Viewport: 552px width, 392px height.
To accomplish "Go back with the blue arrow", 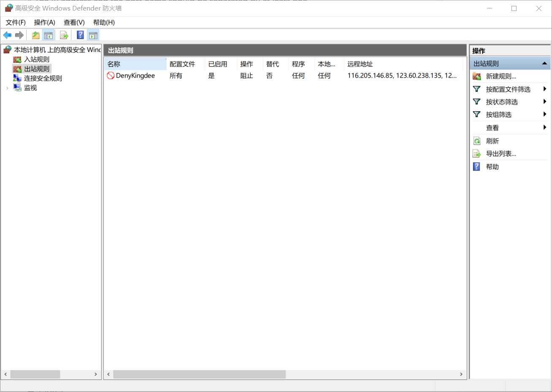I will (x=7, y=35).
